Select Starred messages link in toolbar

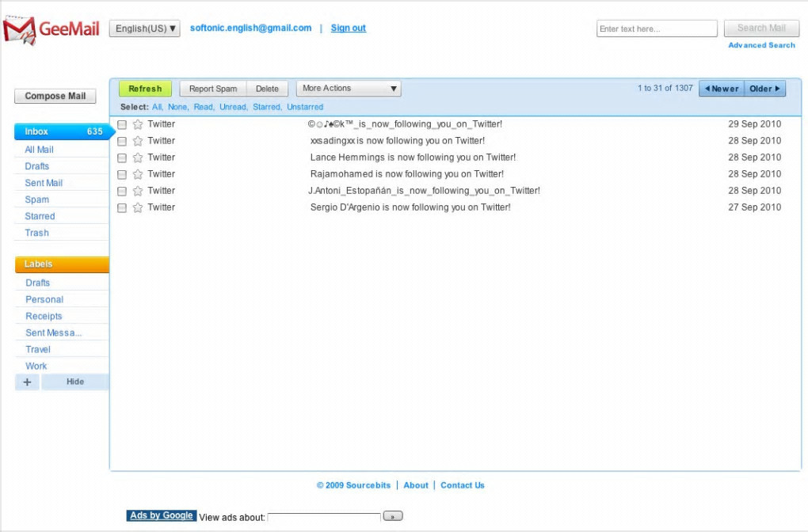tap(267, 107)
